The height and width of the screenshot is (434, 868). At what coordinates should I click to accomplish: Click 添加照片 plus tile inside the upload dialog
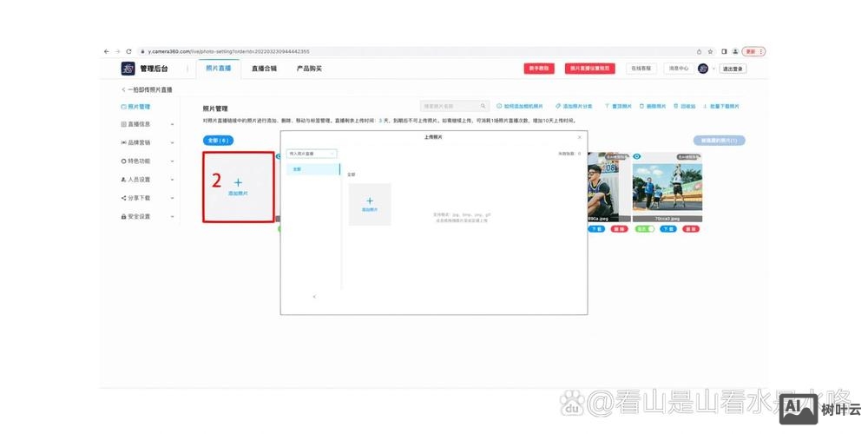coord(370,204)
